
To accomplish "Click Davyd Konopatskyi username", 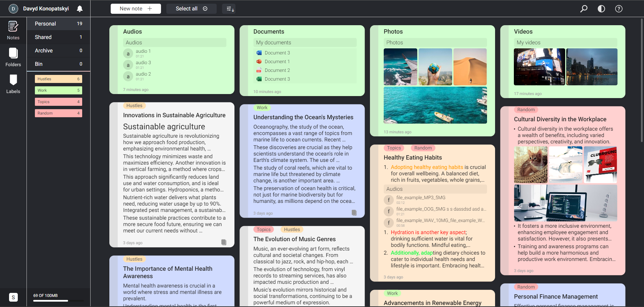I will (x=46, y=9).
